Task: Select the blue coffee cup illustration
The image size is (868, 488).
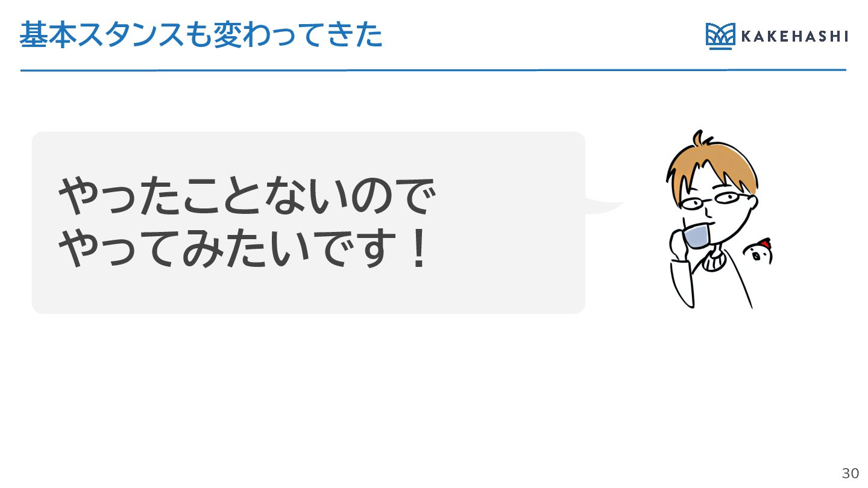Action: click(x=697, y=235)
